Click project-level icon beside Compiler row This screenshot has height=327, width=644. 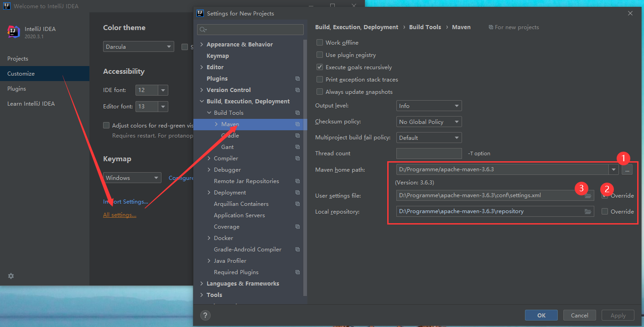(297, 158)
